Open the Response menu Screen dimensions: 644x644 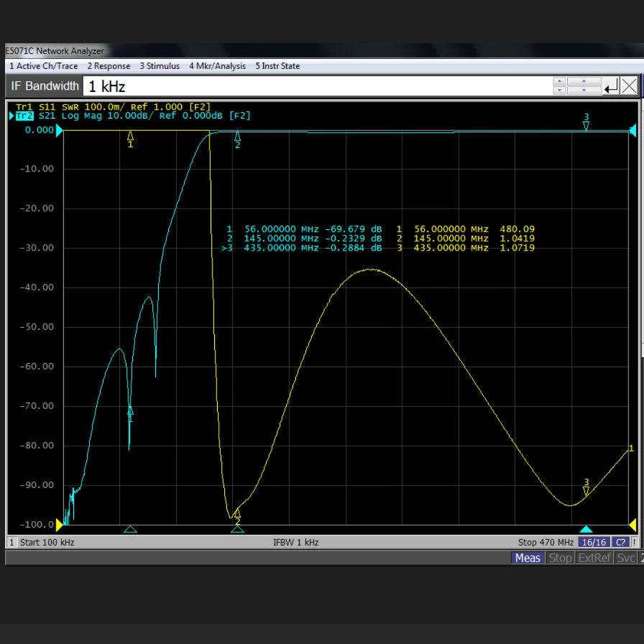click(x=109, y=66)
